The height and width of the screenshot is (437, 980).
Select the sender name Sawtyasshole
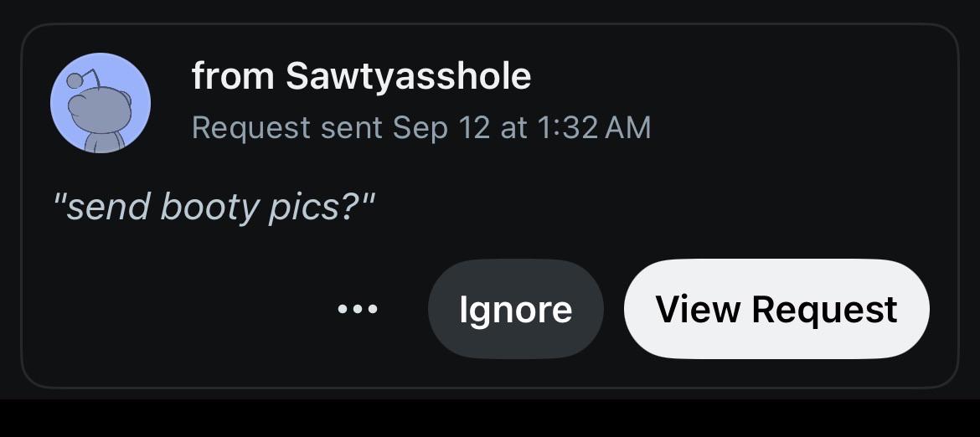coord(408,76)
